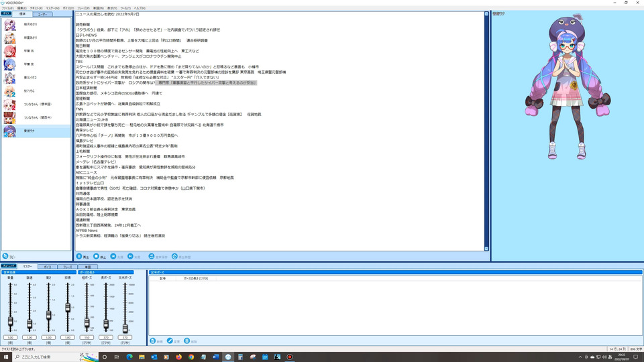The width and height of the screenshot is (644, 362).
Task: Click the 抑揚 intonation slider handle
Action: (68, 308)
